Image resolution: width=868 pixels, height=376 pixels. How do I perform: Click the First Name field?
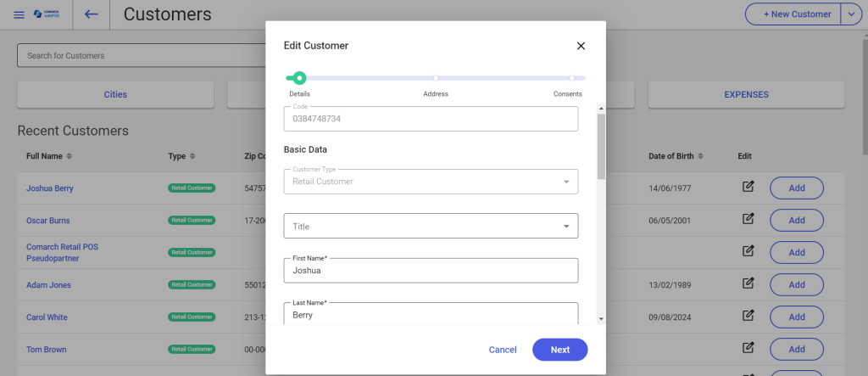pyautogui.click(x=431, y=271)
